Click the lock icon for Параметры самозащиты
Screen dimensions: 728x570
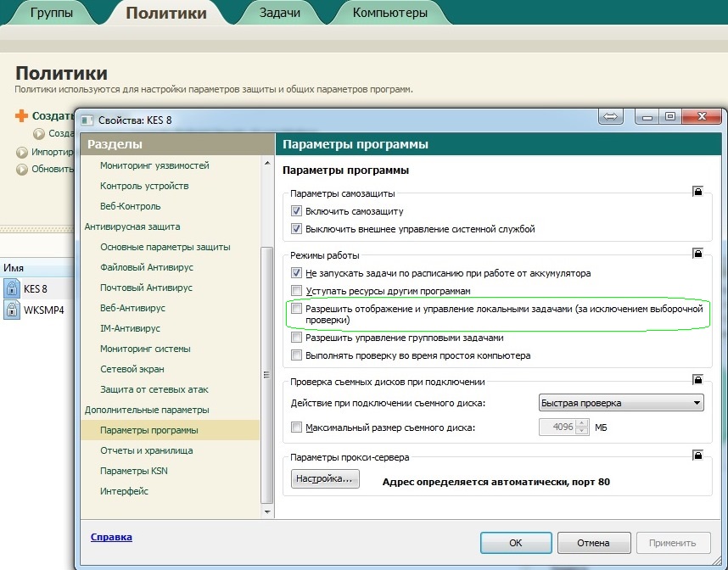[697, 193]
